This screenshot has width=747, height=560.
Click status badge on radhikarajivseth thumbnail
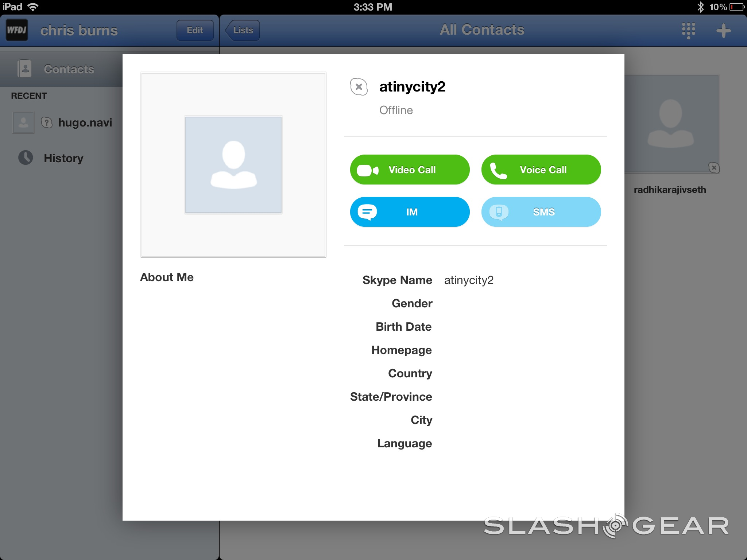[x=714, y=168]
